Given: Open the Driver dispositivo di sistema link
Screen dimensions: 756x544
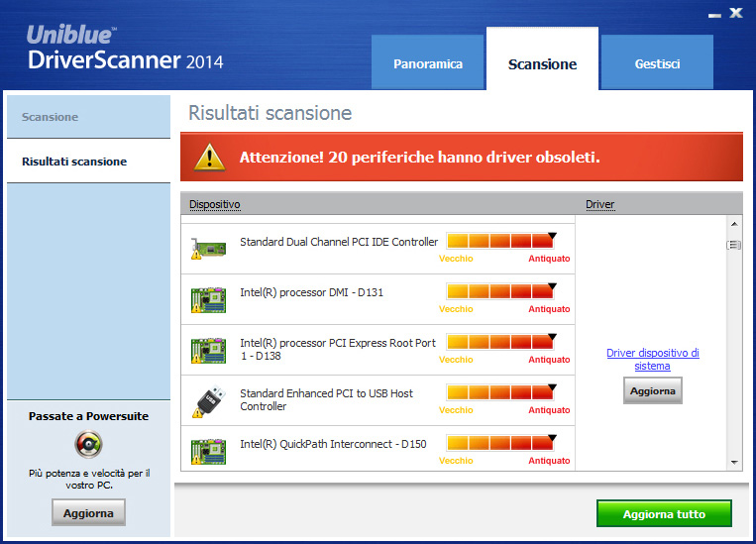Looking at the screenshot, I should [x=652, y=359].
